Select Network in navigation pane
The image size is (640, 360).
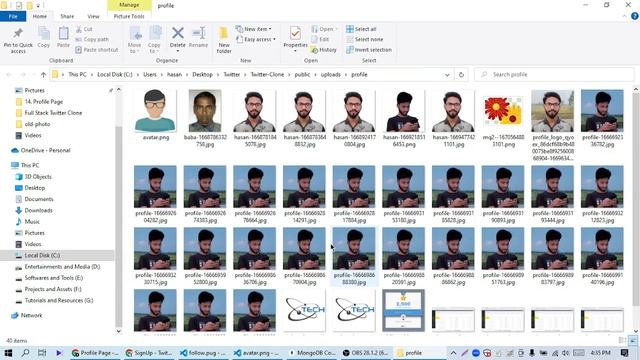click(31, 316)
